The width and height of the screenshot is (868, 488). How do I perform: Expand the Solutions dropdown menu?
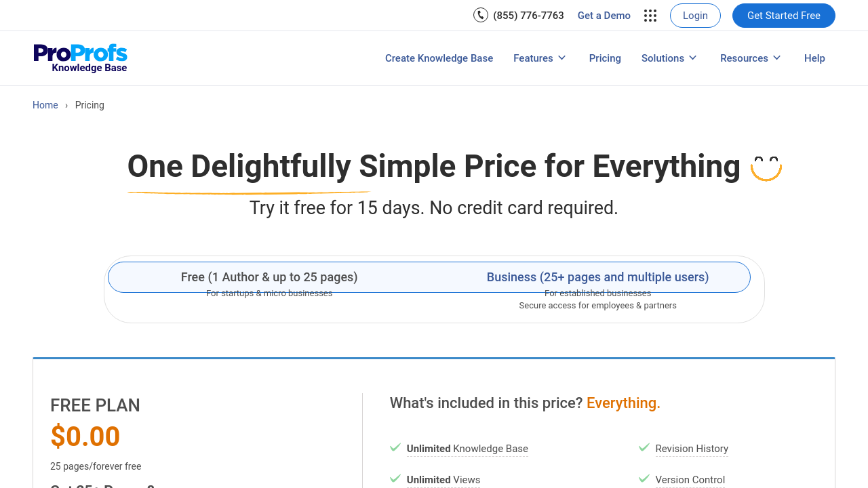669,58
